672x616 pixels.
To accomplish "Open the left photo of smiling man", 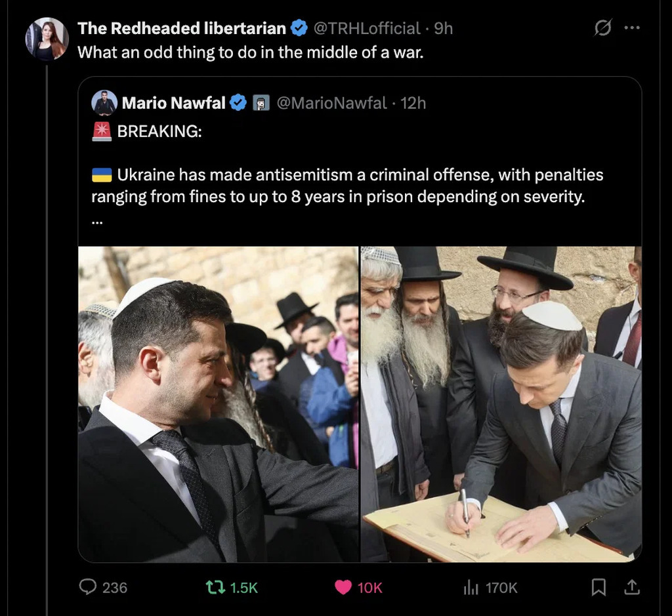I will [x=219, y=404].
